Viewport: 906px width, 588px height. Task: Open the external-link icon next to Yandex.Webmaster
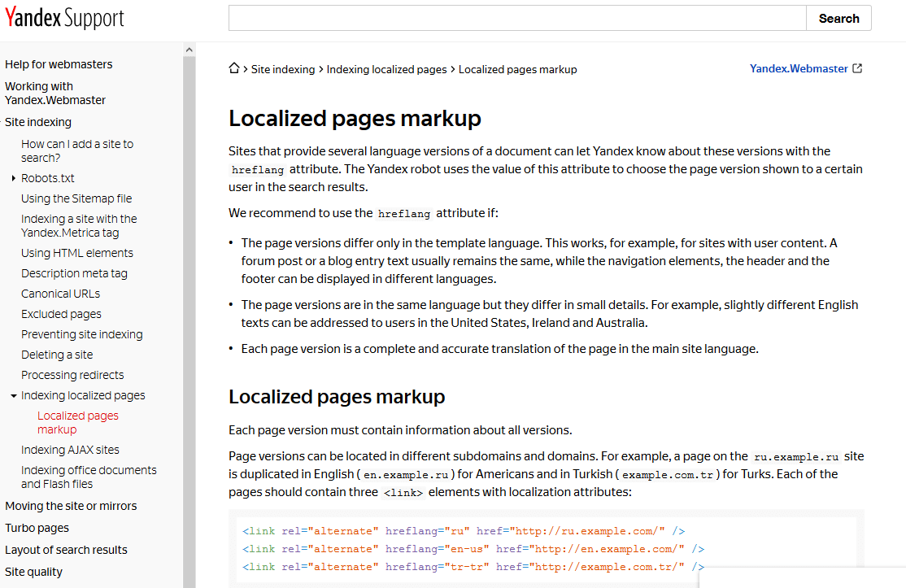[857, 68]
